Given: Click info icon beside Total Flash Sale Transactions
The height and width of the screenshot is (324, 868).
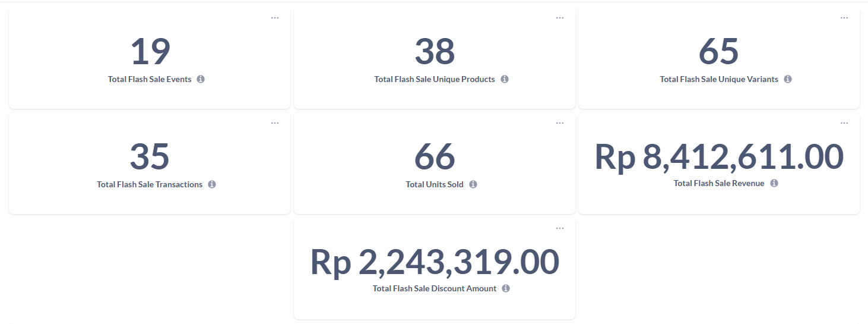Looking at the screenshot, I should coord(212,184).
